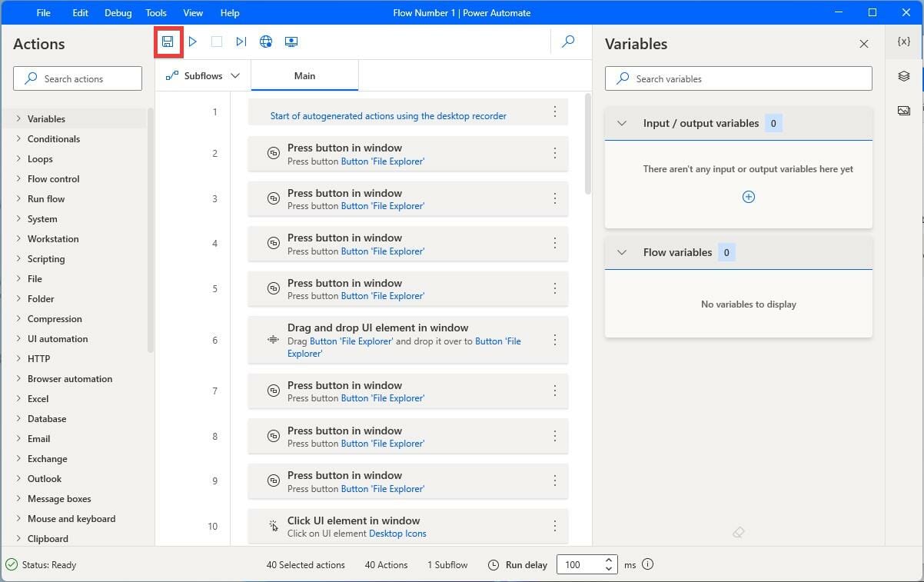Click the flow workspace vertical scrollbar
The width and height of the screenshot is (924, 582).
click(588, 144)
